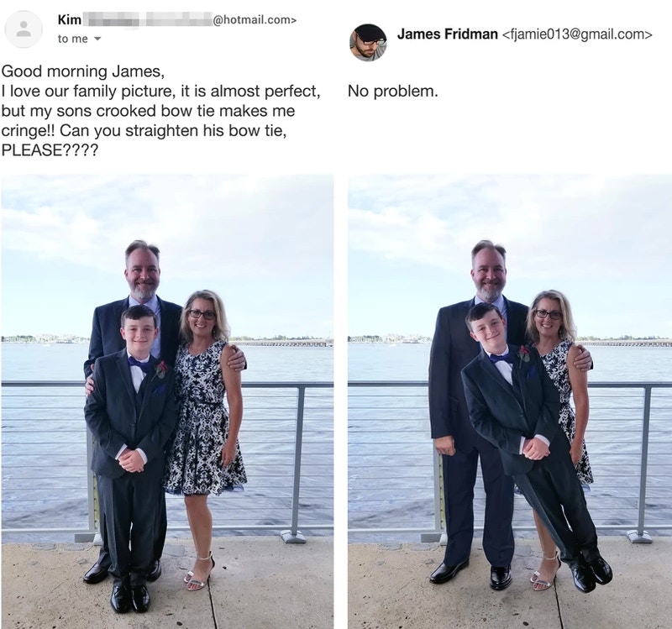
Task: Expand the "to me" recipient details arrow
Action: 97,39
